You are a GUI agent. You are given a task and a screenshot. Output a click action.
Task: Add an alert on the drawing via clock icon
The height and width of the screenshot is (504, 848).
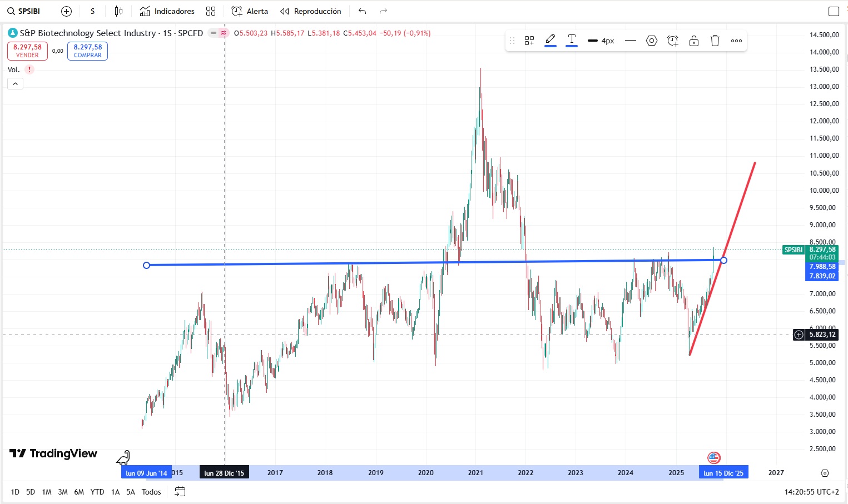(672, 40)
